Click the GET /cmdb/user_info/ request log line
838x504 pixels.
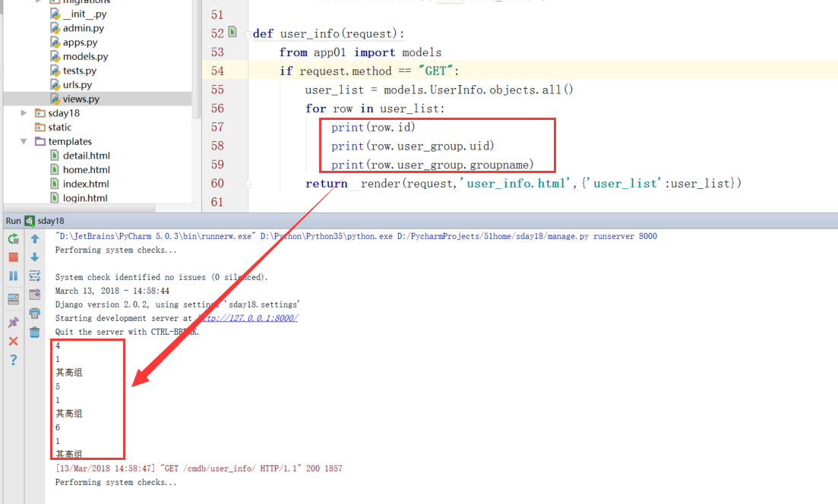coord(199,468)
